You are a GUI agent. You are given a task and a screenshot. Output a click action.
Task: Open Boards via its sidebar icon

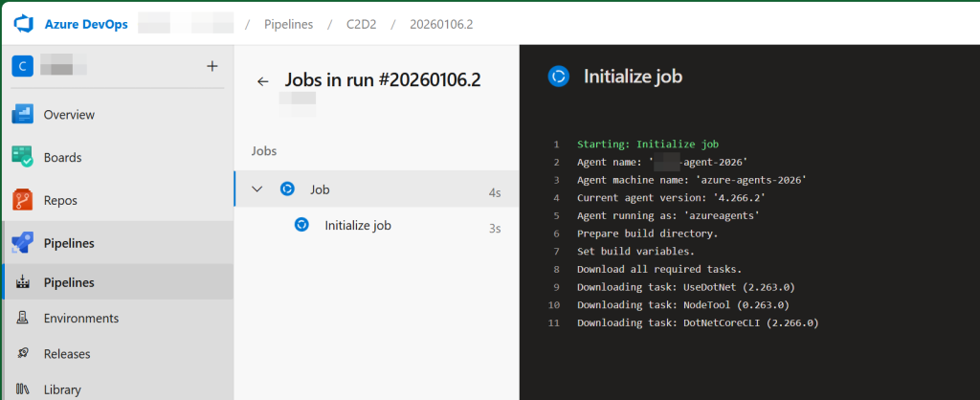coord(23,157)
